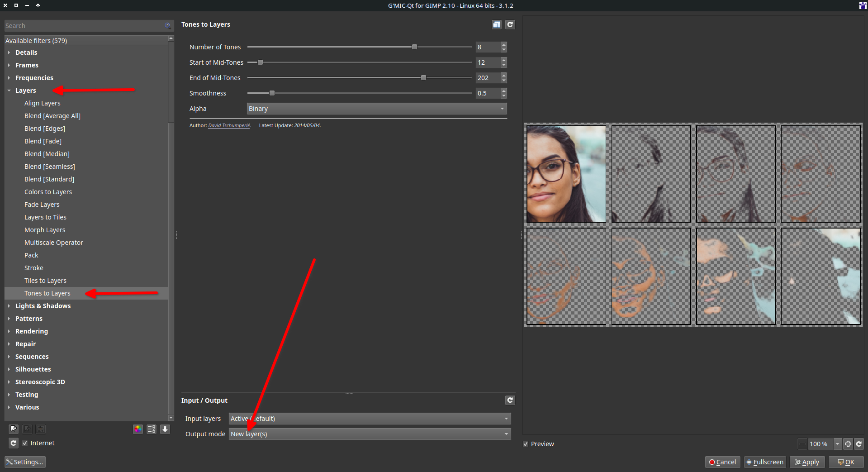This screenshot has height=472, width=868.
Task: Click the down arrow icon below filter list
Action: (165, 429)
